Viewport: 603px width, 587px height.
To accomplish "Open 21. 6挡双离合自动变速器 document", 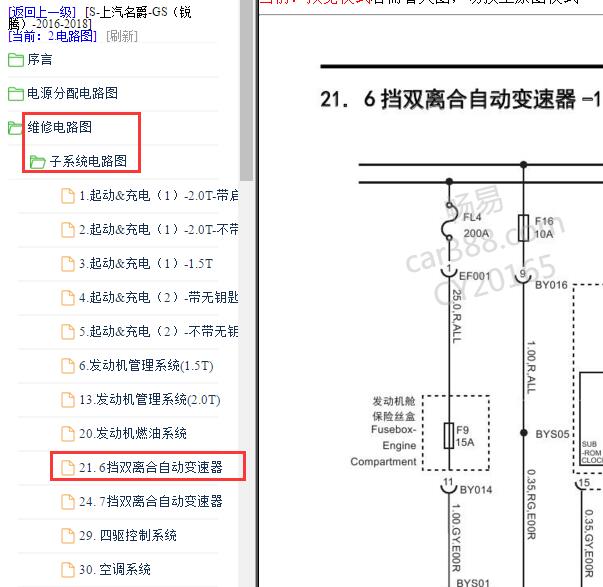I will tap(151, 467).
